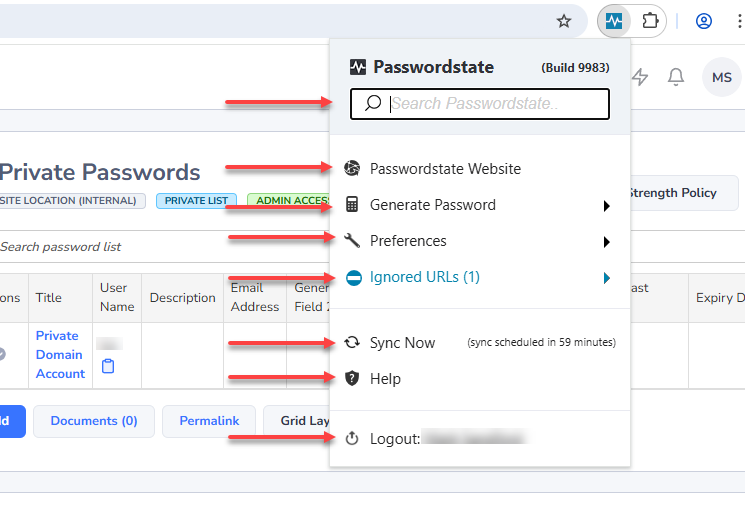The width and height of the screenshot is (745, 506).
Task: Bookmark this page with the star icon
Action: [x=564, y=21]
